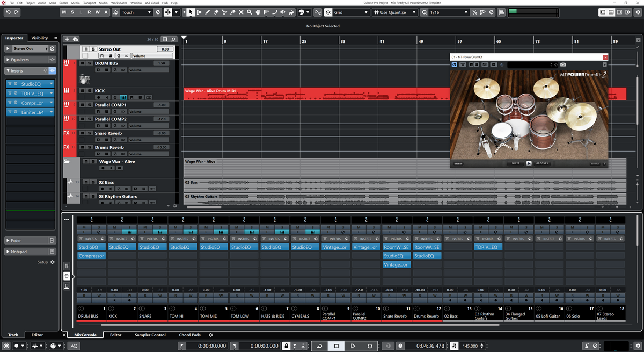Select the Zoom tool in the toolbar

pyautogui.click(x=249, y=12)
